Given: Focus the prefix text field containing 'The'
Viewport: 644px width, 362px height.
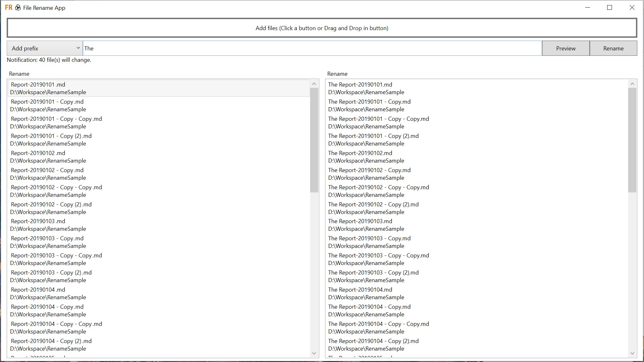Looking at the screenshot, I should [312, 48].
